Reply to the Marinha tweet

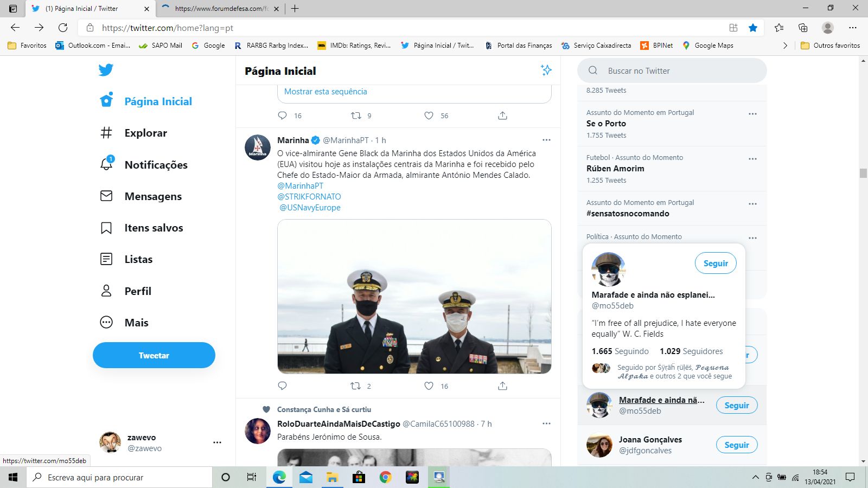coord(282,386)
